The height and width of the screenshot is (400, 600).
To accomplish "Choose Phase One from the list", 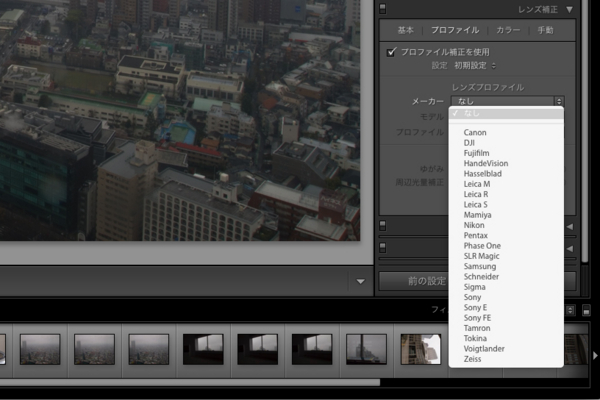I will [506, 246].
